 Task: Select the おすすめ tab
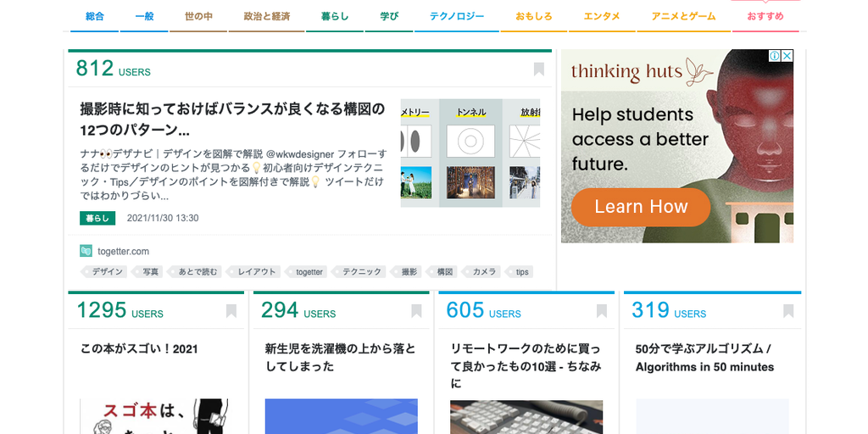(x=765, y=17)
